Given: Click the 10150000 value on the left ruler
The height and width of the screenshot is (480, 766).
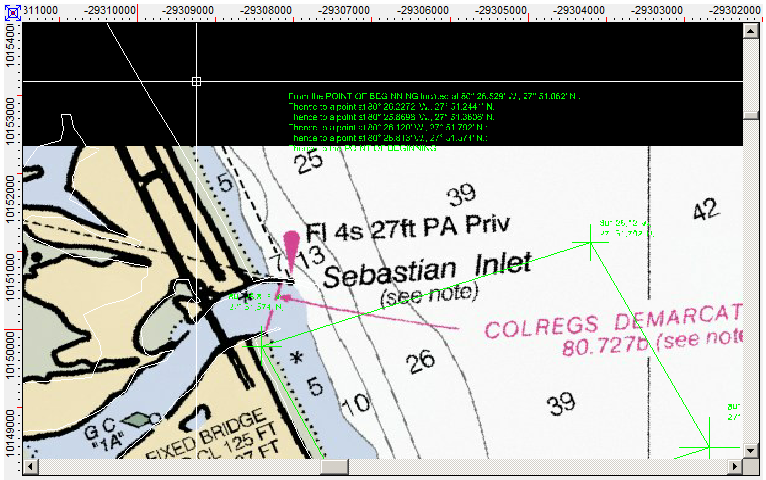Looking at the screenshot, I should (x=11, y=355).
